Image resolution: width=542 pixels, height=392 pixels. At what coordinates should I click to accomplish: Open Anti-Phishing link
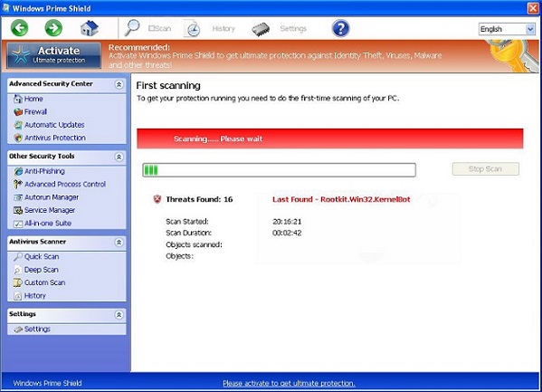point(44,171)
